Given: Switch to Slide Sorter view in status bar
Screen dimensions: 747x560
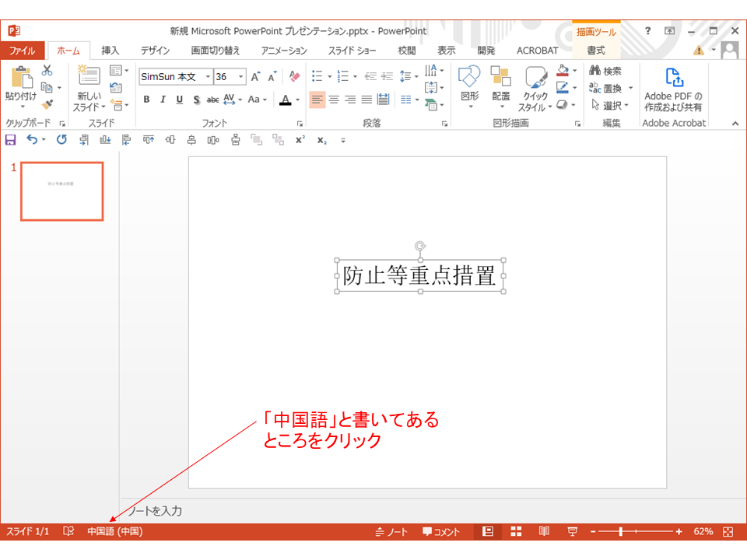Looking at the screenshot, I should coord(516,531).
